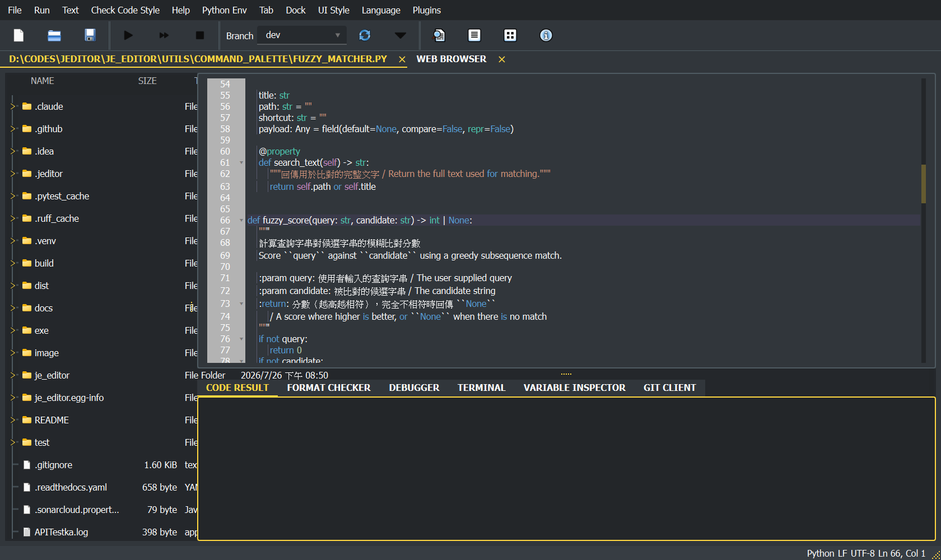941x560 pixels.
Task: Collapse the search_text method on line 61
Action: pos(241,163)
